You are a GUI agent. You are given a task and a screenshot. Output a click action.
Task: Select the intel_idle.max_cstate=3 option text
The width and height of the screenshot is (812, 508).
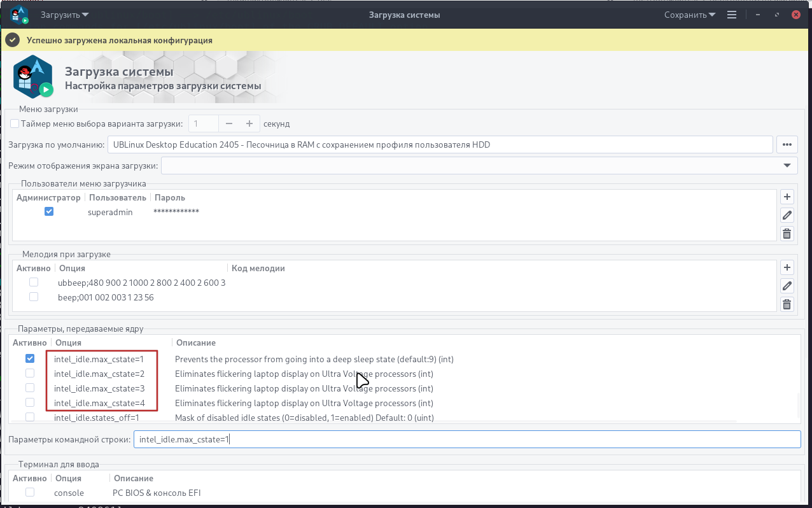coord(99,388)
